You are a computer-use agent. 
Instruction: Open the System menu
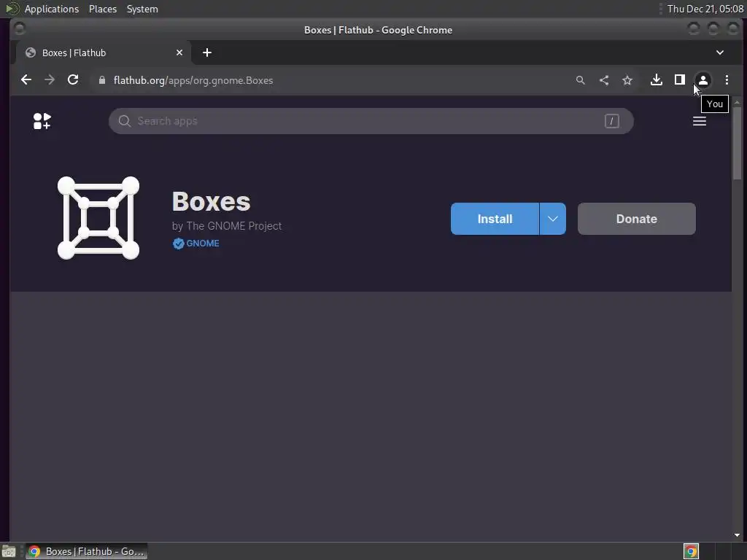pos(142,9)
